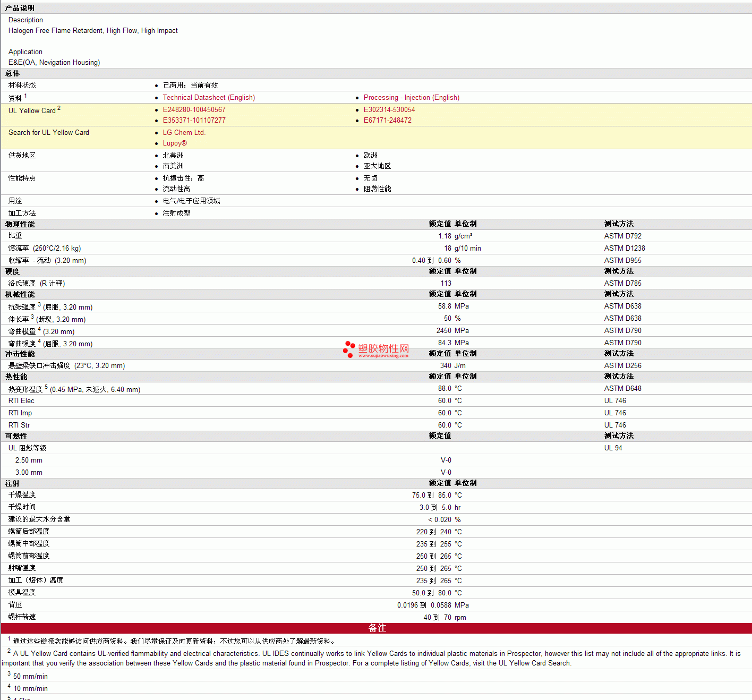Open UL Yellow Card E67171-248472
The width and height of the screenshot is (752, 700).
coord(388,121)
